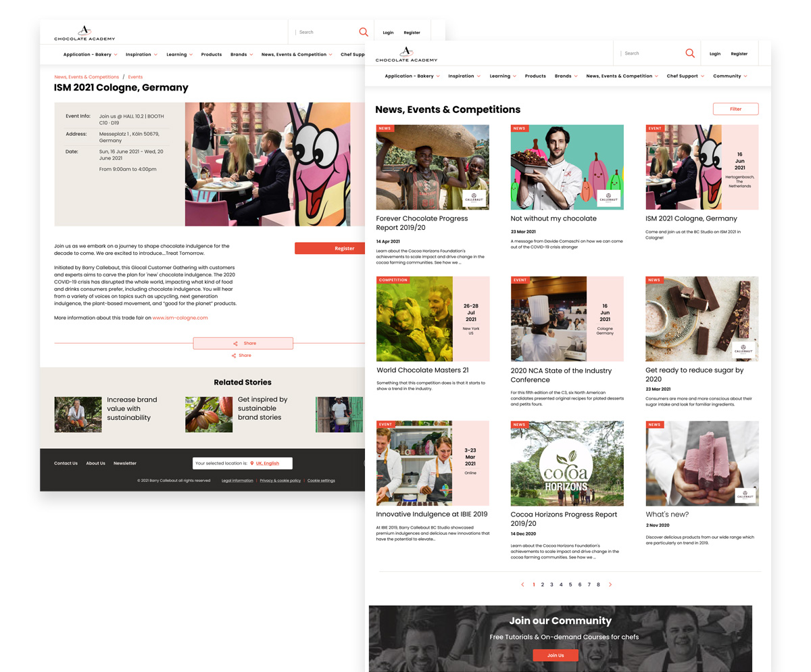Click the search magnifier icon in left header

364,32
